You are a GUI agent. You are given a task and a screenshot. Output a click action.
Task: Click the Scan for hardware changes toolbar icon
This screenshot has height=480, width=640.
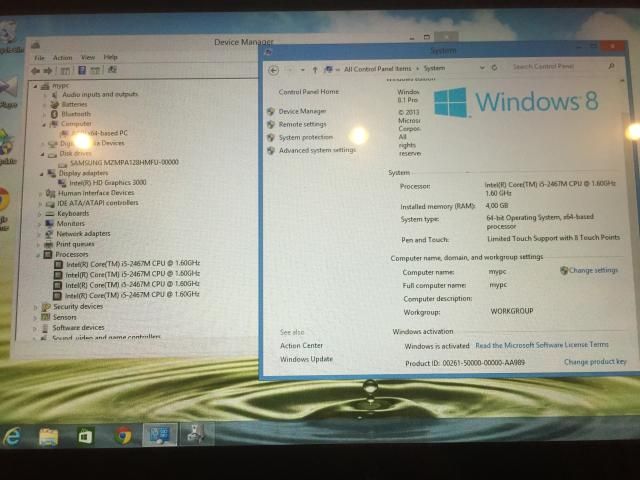112,70
